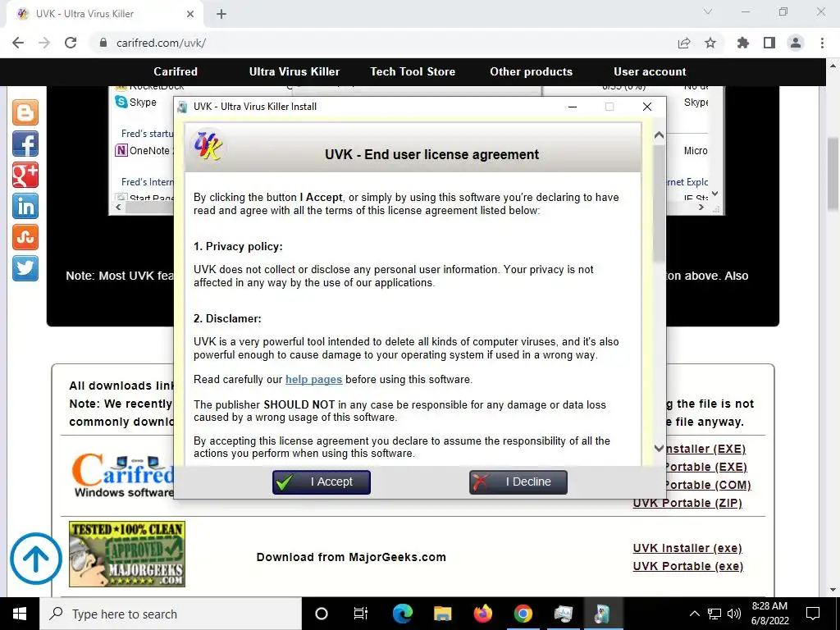Click the license dialog scrollbar thumb
This screenshot has width=840, height=630.
click(x=659, y=203)
